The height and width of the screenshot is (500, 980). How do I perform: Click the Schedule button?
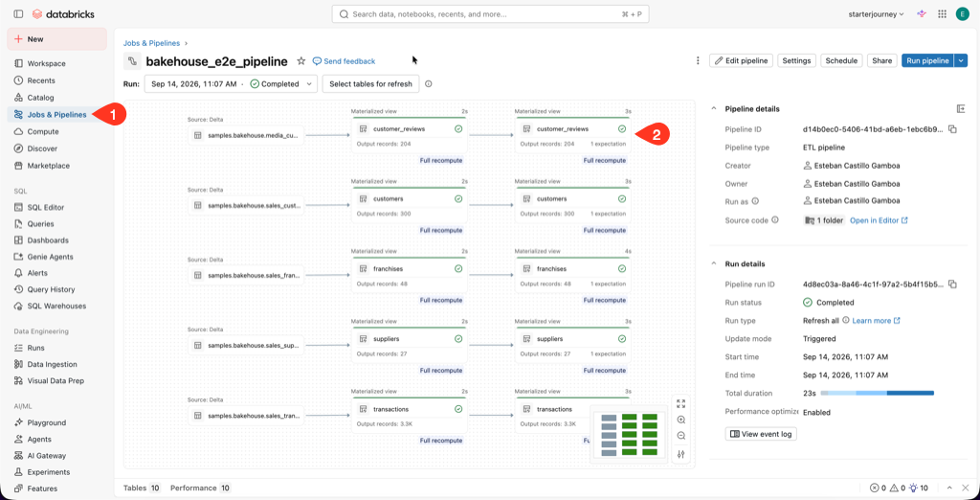841,60
